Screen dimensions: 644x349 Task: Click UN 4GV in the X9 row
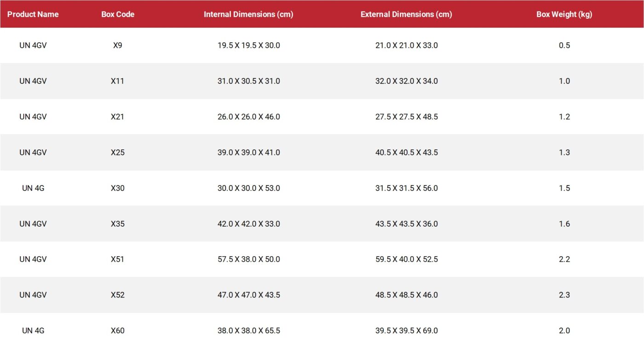tap(33, 46)
